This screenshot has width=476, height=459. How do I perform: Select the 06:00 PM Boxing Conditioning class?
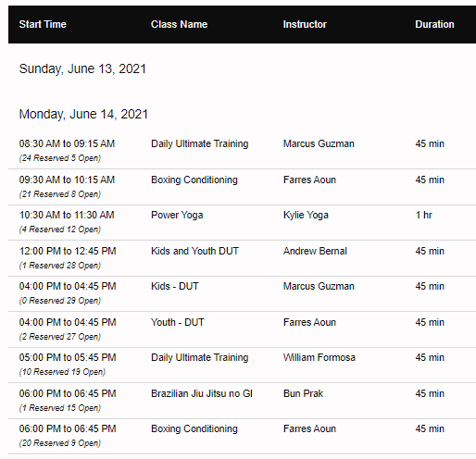pyautogui.click(x=194, y=428)
